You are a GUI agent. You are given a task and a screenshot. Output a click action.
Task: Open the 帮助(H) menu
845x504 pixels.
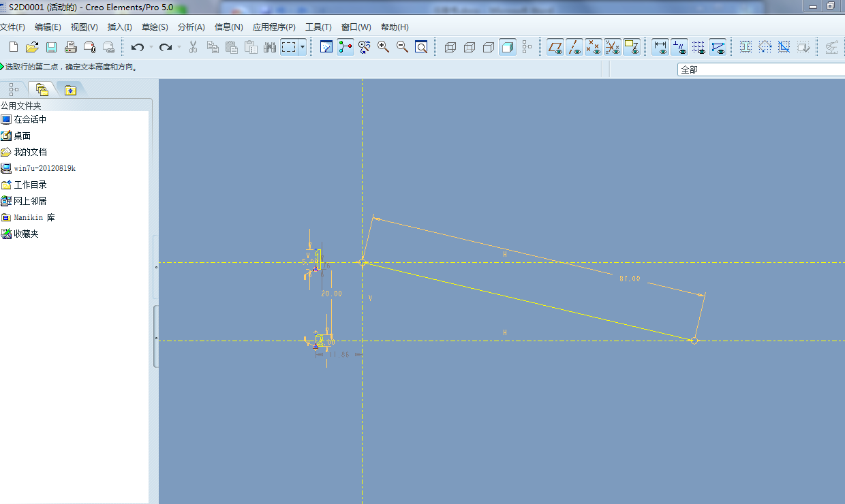pos(395,27)
